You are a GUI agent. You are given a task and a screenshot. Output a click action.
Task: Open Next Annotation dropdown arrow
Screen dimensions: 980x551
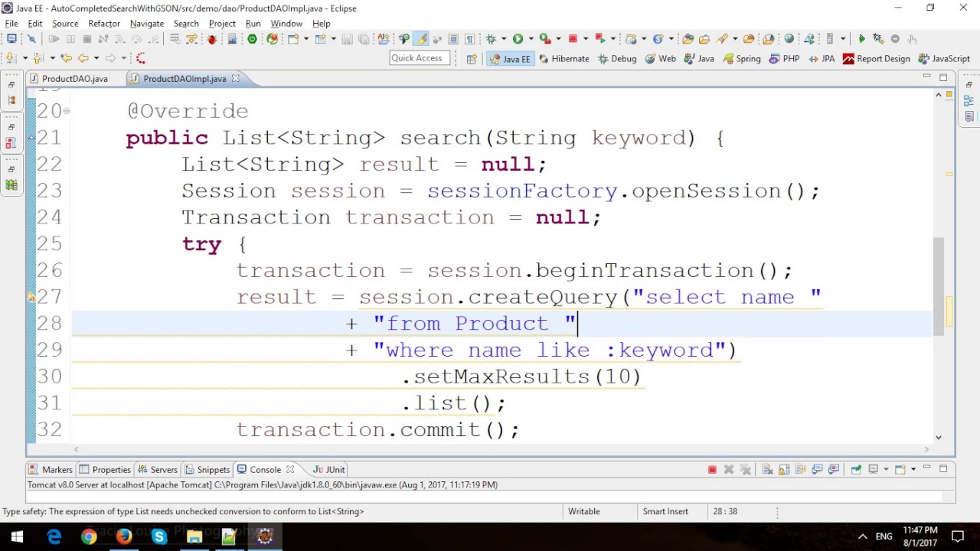pyautogui.click(x=25, y=58)
